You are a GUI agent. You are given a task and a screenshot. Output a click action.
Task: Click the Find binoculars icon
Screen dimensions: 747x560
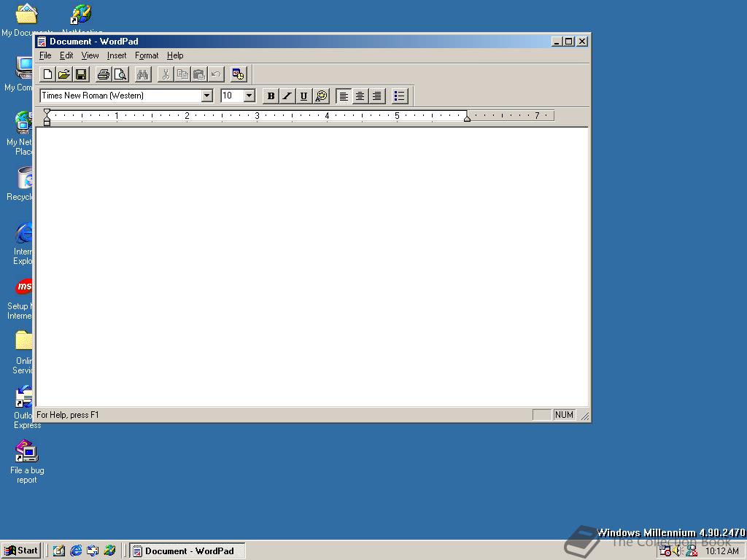(x=142, y=74)
